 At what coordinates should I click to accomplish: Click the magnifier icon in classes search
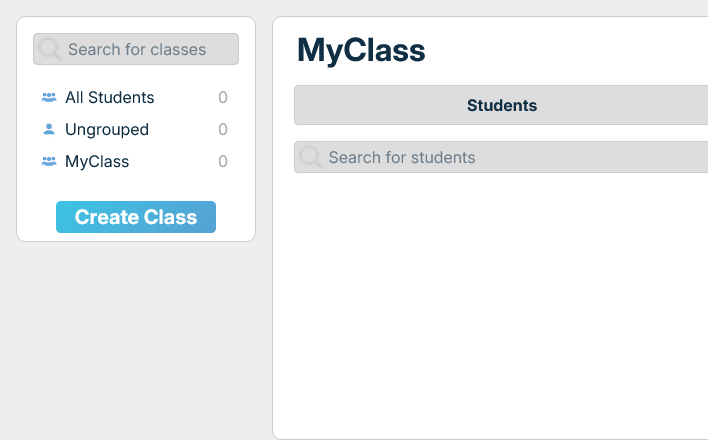coord(50,49)
